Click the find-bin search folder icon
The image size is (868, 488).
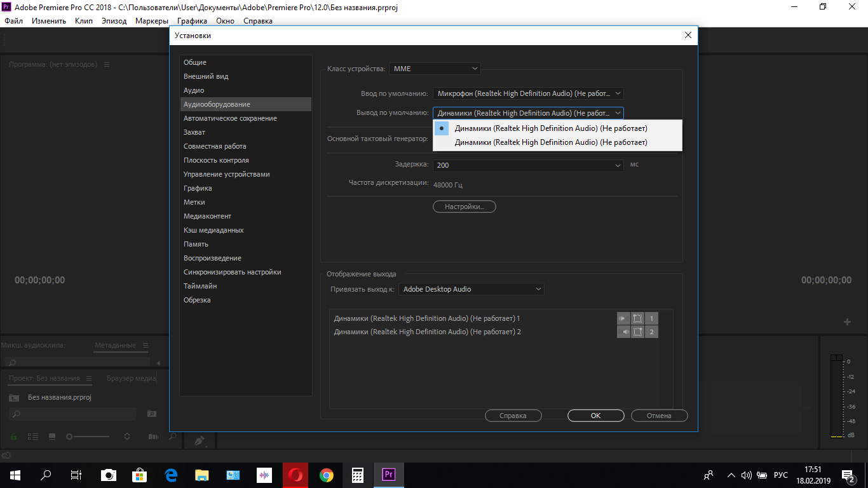(x=151, y=414)
